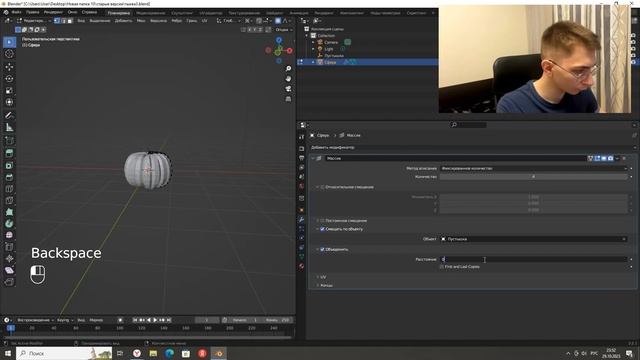Click the Count value field

point(533,176)
